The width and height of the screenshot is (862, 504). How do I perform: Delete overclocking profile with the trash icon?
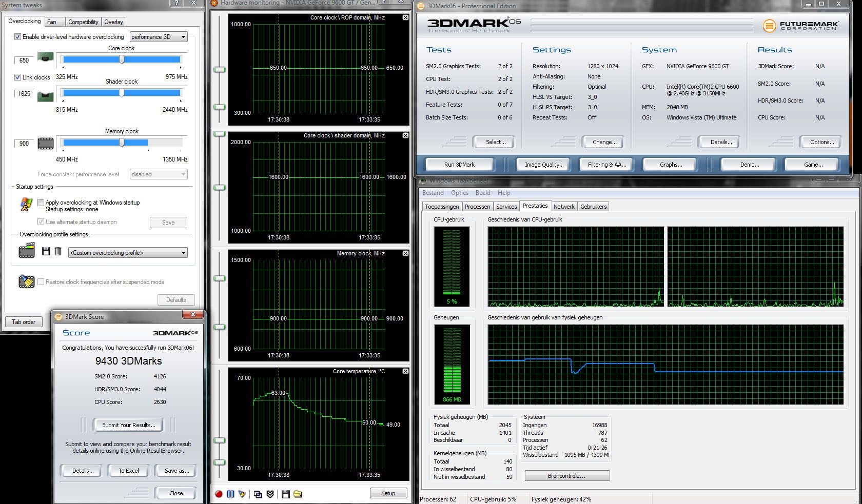[58, 251]
